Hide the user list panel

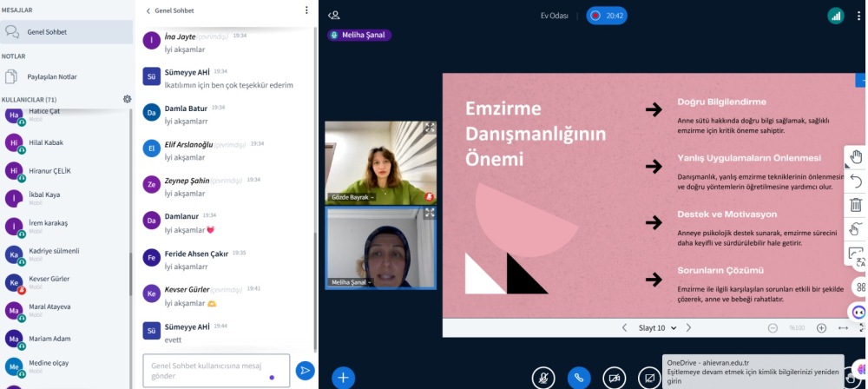(x=334, y=15)
